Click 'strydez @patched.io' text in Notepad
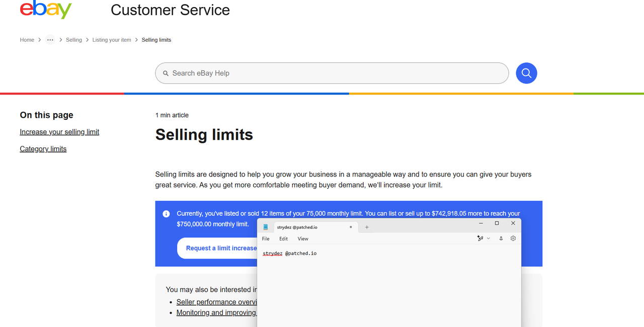The height and width of the screenshot is (327, 644). [290, 253]
